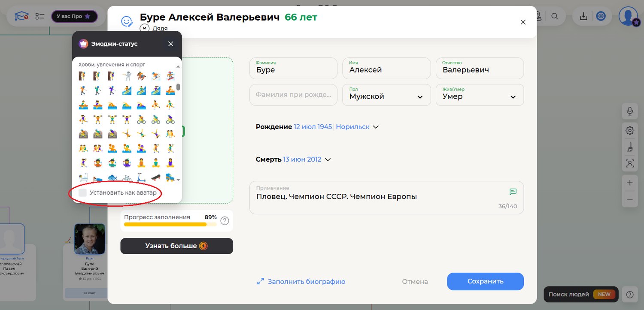
Task: Select the skateboard emoji
Action: coord(156,178)
